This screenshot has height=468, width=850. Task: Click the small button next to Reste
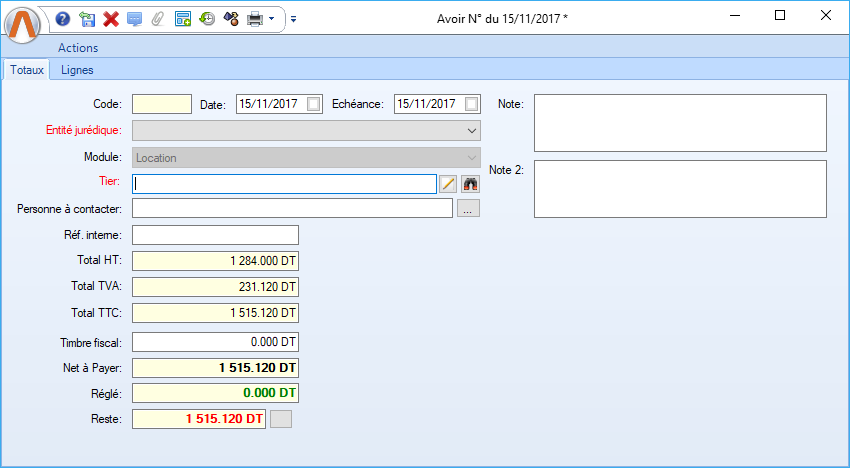(282, 419)
